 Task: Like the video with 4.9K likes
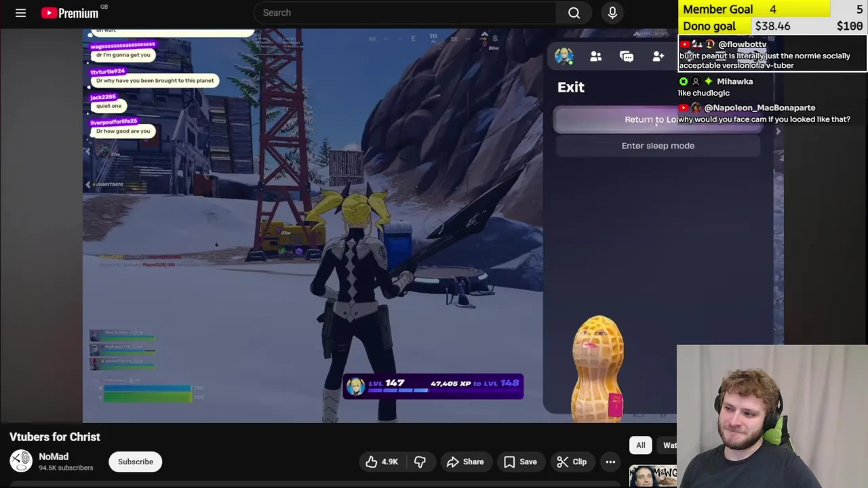click(382, 462)
